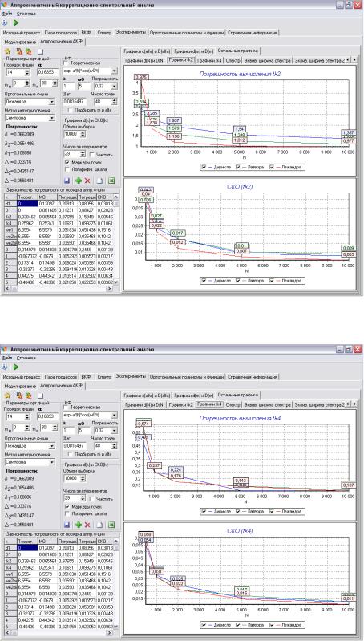Open the Ортогональные ф-ции Лежандра dropdown, tk2 window
Viewport: 364px width, 641px height.
coord(52,102)
